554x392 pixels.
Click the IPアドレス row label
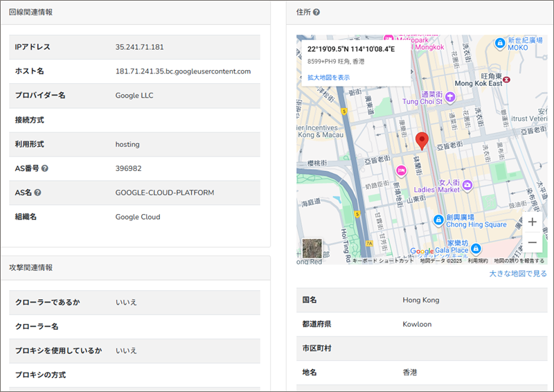click(x=33, y=47)
